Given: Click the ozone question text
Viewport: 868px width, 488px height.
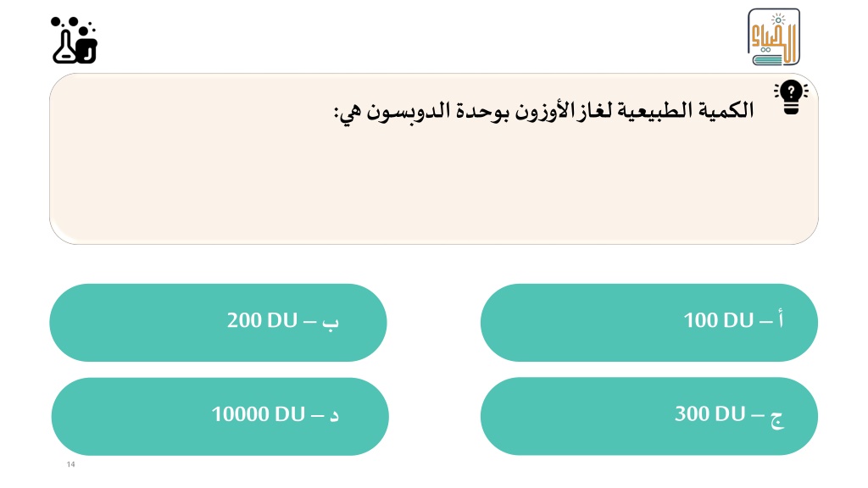Looking at the screenshot, I should [x=543, y=111].
